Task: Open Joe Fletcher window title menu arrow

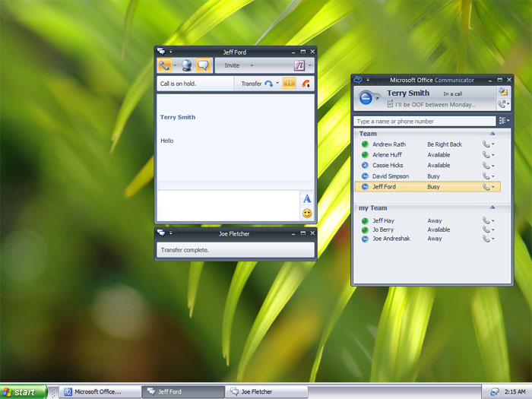Action: click(171, 233)
